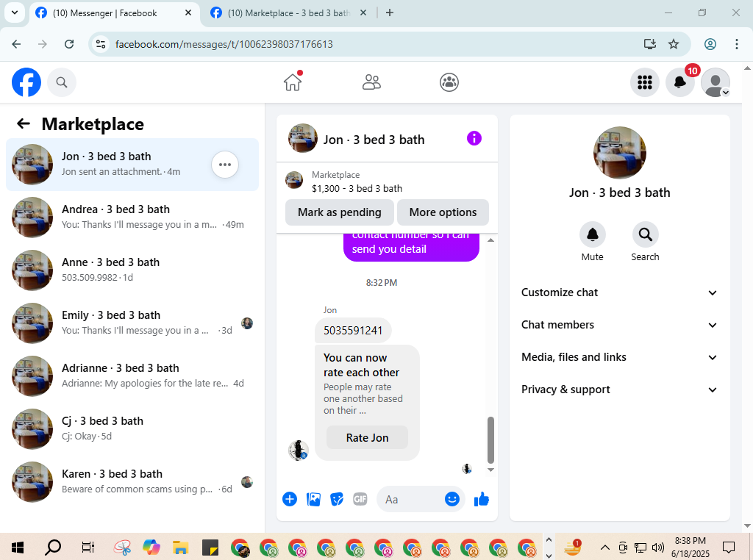Open the Facebook logo home link
753x560 pixels.
point(26,82)
